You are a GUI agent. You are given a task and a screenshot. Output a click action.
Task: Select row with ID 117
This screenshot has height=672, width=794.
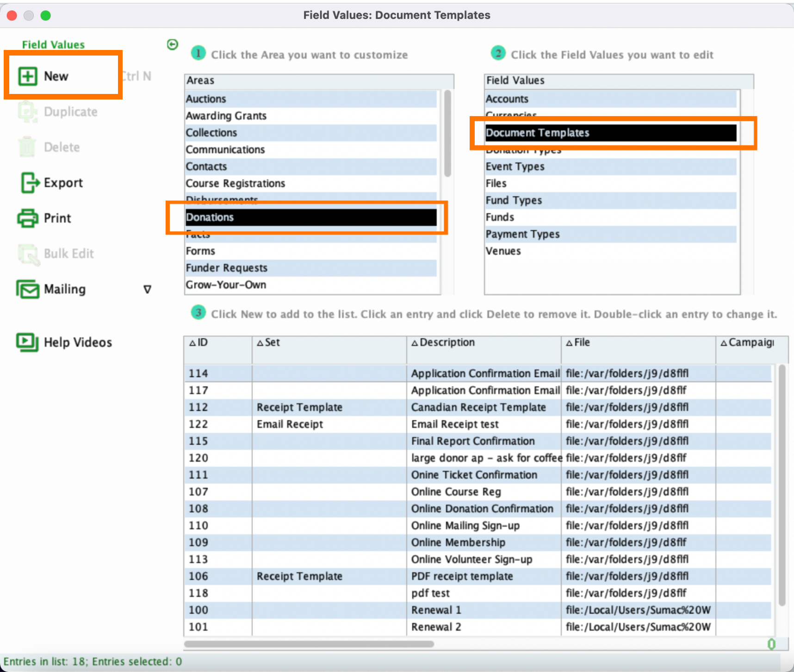coord(478,391)
